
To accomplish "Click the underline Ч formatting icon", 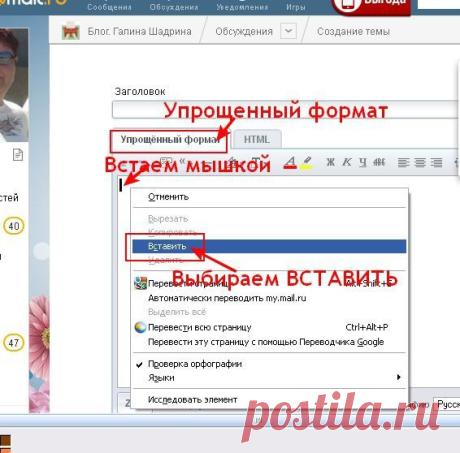I will point(363,162).
